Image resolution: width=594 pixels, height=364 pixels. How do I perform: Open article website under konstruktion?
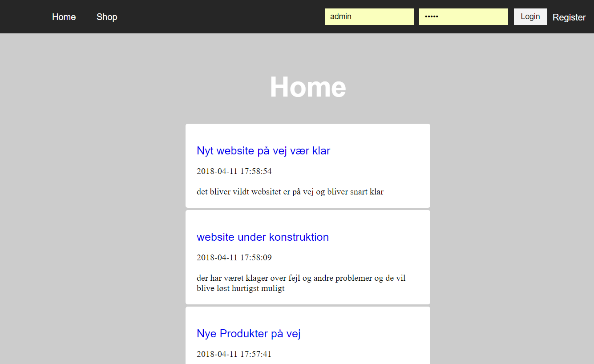263,237
